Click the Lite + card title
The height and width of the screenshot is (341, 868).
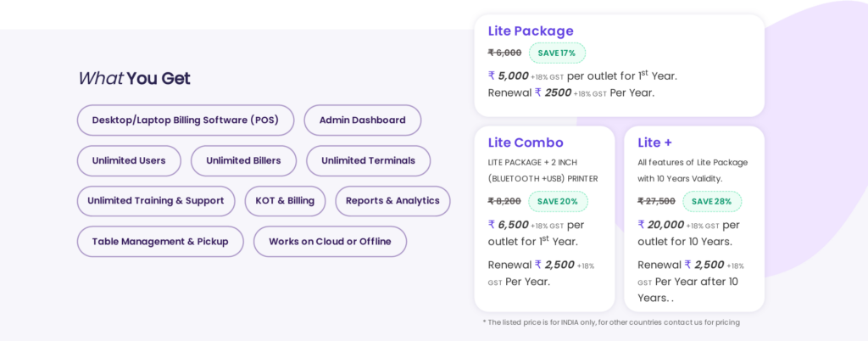[x=654, y=143]
